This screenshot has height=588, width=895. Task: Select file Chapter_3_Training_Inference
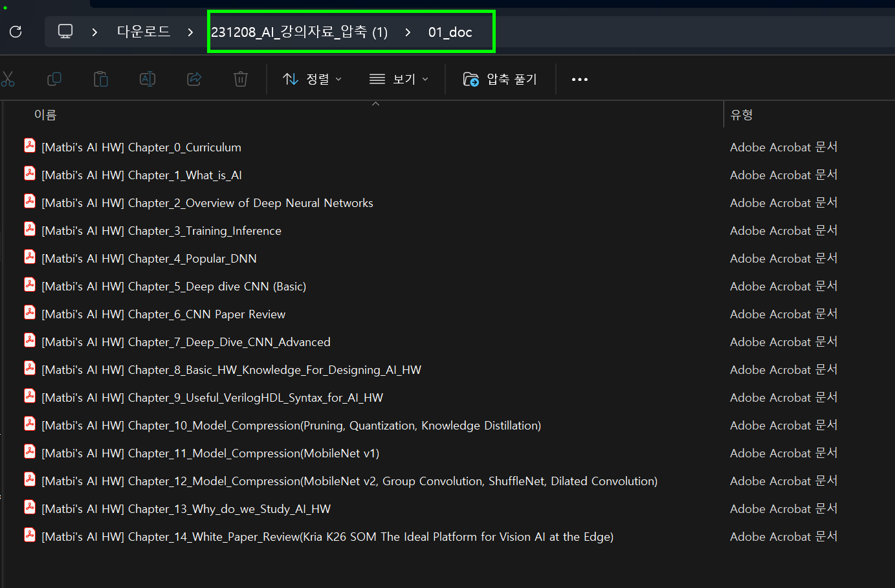[x=161, y=231]
